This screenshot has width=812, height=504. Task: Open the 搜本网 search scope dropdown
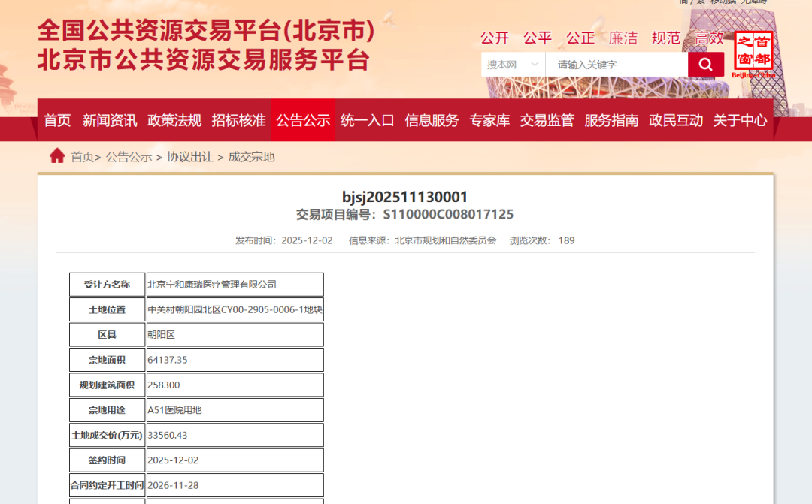[513, 64]
